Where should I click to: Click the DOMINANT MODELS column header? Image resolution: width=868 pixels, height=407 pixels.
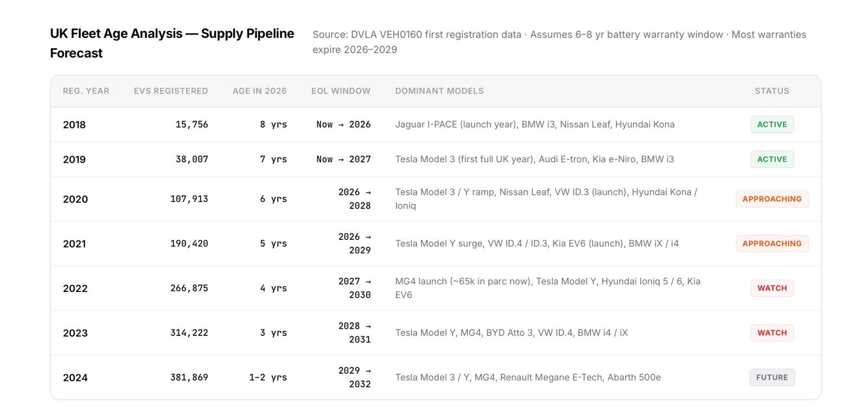coord(439,91)
